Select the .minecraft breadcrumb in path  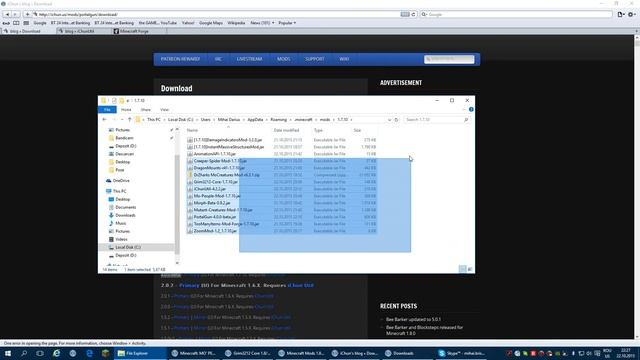click(303, 120)
